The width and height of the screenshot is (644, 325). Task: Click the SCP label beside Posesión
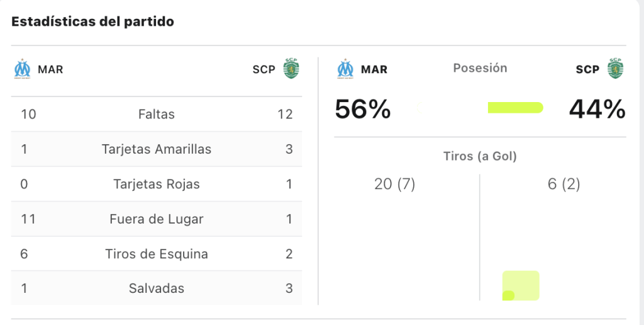coord(587,69)
